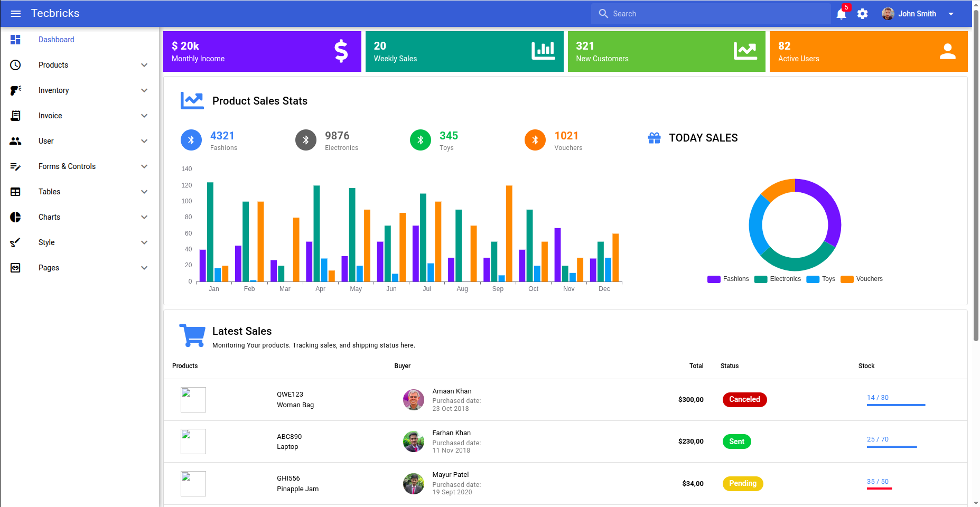The image size is (980, 507).
Task: Expand the Invoice menu chevron
Action: (144, 116)
